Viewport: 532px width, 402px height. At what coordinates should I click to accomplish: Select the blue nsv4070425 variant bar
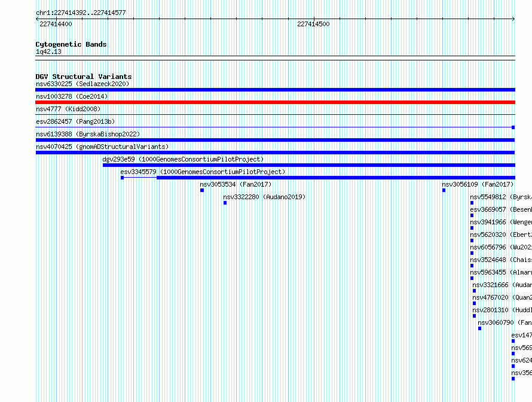(275, 153)
